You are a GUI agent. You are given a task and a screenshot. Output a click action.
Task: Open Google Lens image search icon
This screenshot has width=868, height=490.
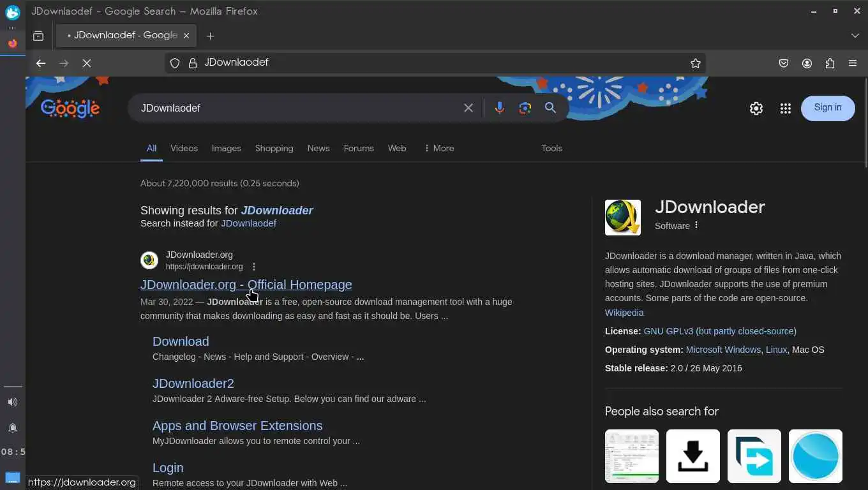pyautogui.click(x=525, y=108)
